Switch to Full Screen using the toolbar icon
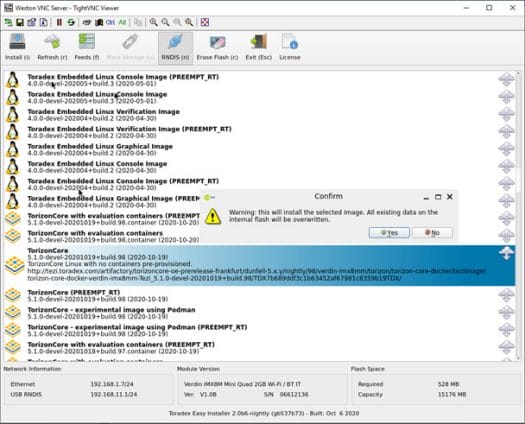This screenshot has width=525, height=424. pos(205,22)
